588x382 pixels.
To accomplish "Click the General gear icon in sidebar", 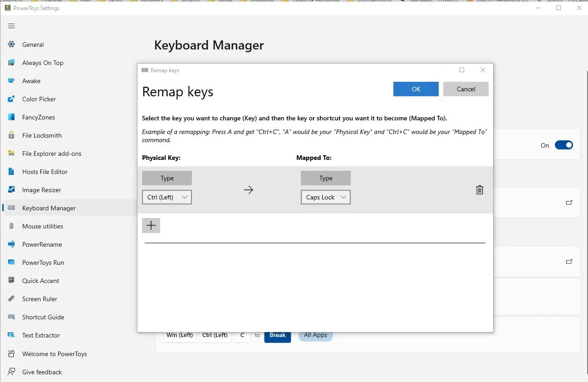I will [11, 45].
